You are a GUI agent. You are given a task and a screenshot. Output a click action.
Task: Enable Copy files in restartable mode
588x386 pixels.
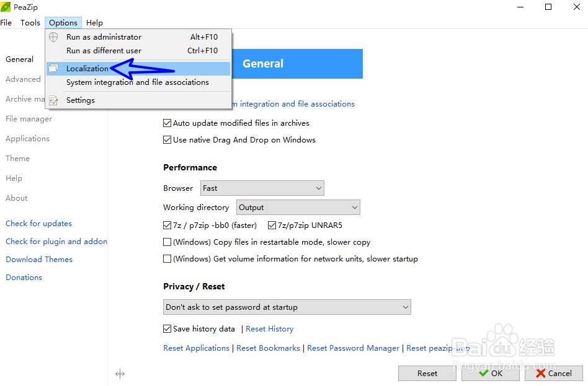pyautogui.click(x=167, y=242)
